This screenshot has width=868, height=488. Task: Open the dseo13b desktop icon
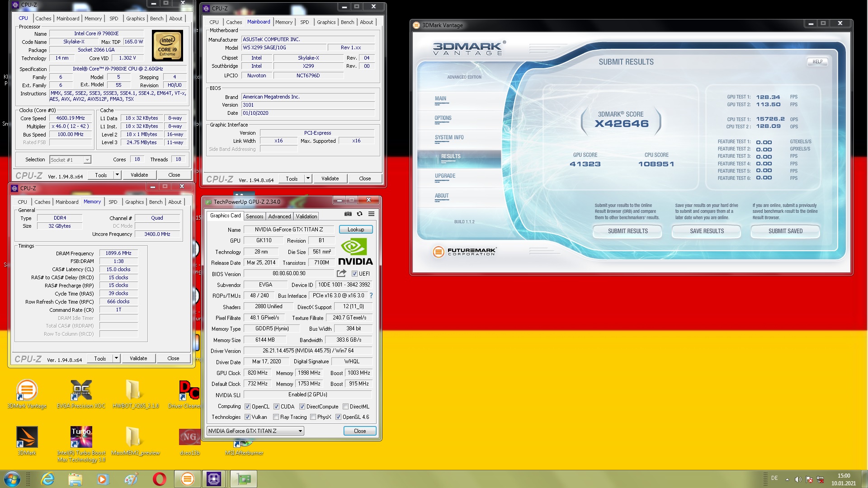pos(189,441)
